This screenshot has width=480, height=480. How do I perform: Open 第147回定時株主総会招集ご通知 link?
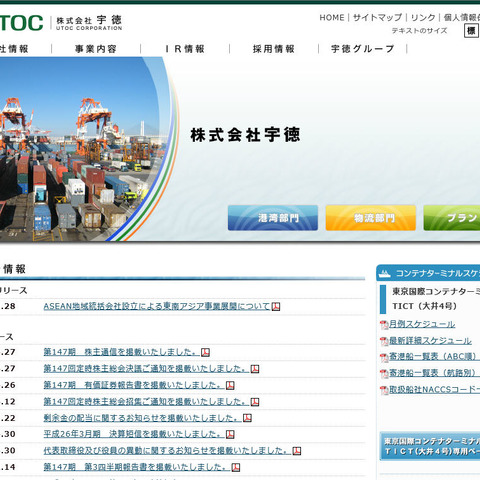pos(146,401)
